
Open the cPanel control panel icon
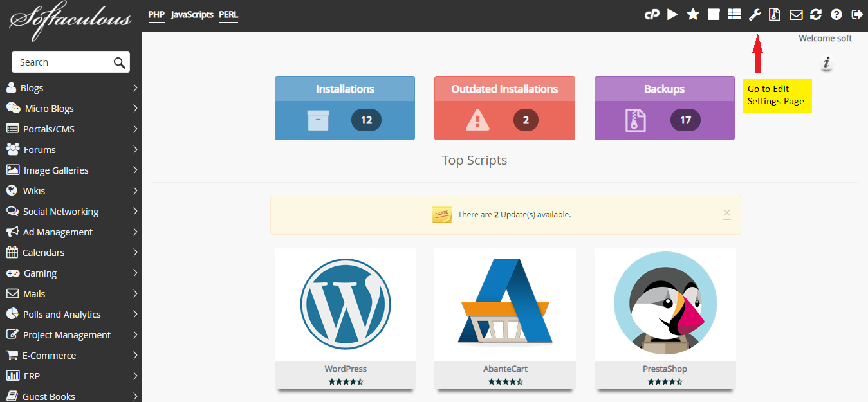pos(652,14)
